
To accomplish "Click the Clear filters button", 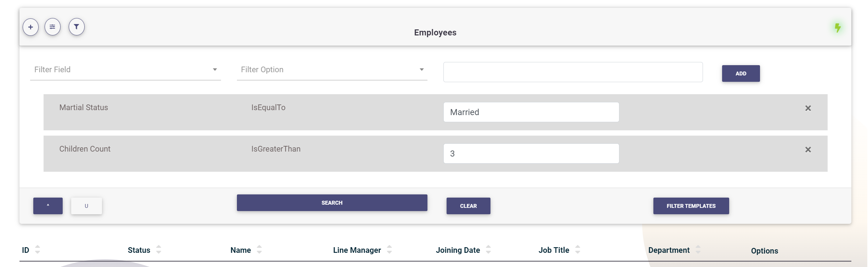I will tap(468, 206).
